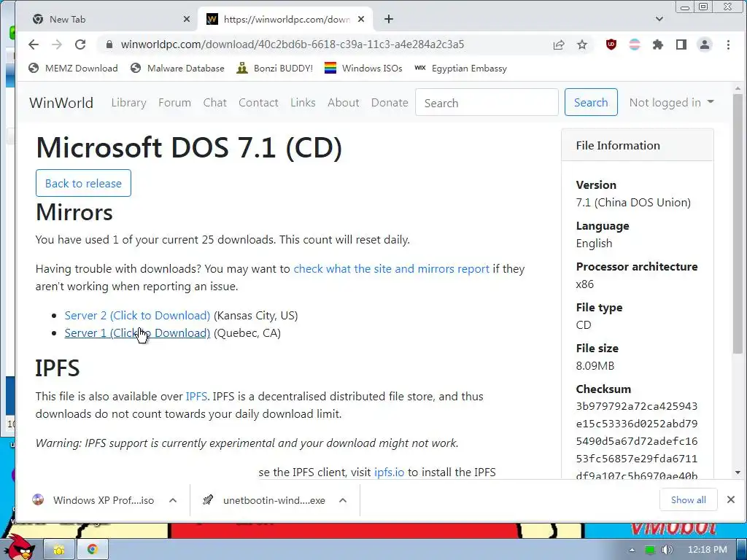The image size is (747, 560).
Task: Open the Contact menu item
Action: point(258,102)
